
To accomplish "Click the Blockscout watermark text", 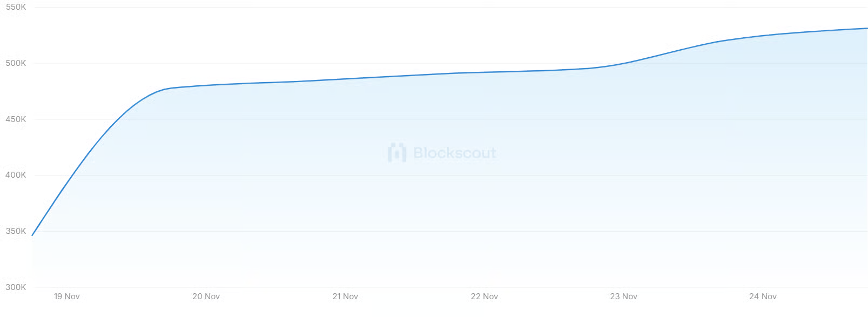I will point(454,153).
